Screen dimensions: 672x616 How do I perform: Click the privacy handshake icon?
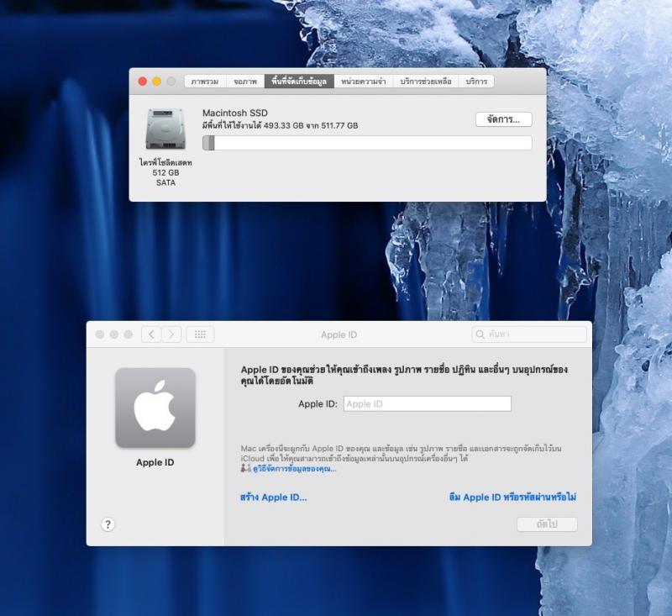click(x=245, y=469)
